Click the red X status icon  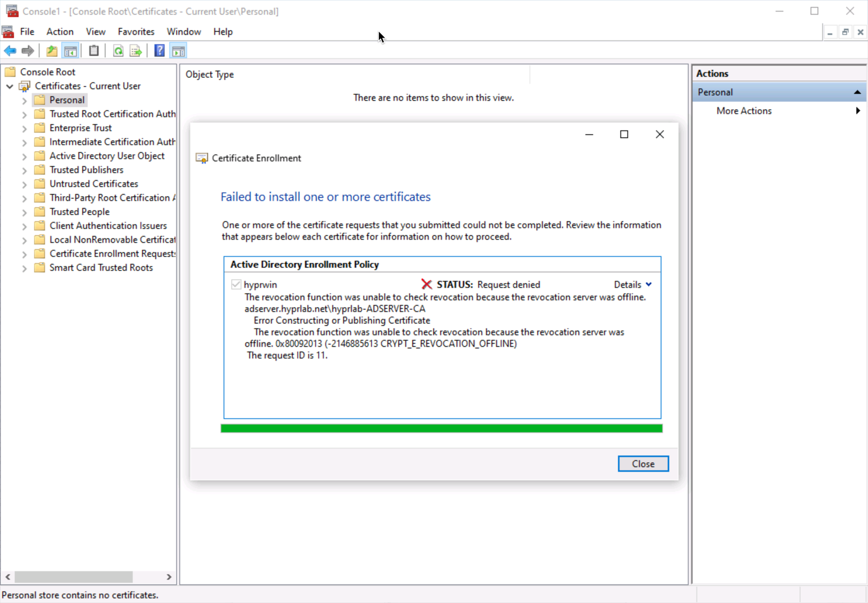tap(427, 284)
